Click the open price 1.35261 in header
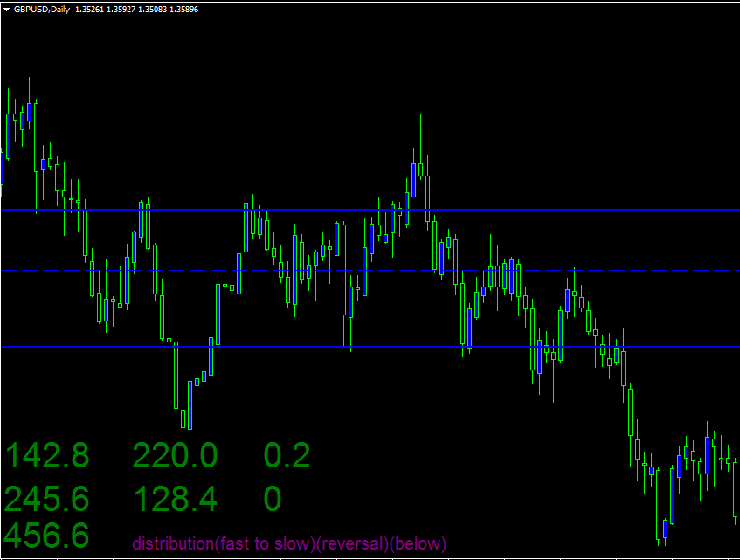 (89, 10)
